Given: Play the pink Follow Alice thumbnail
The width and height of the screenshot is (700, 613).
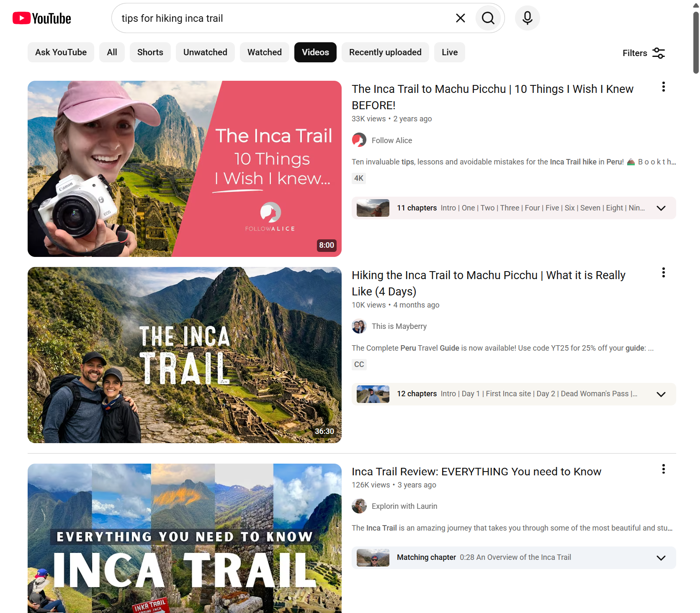Looking at the screenshot, I should click(x=185, y=169).
